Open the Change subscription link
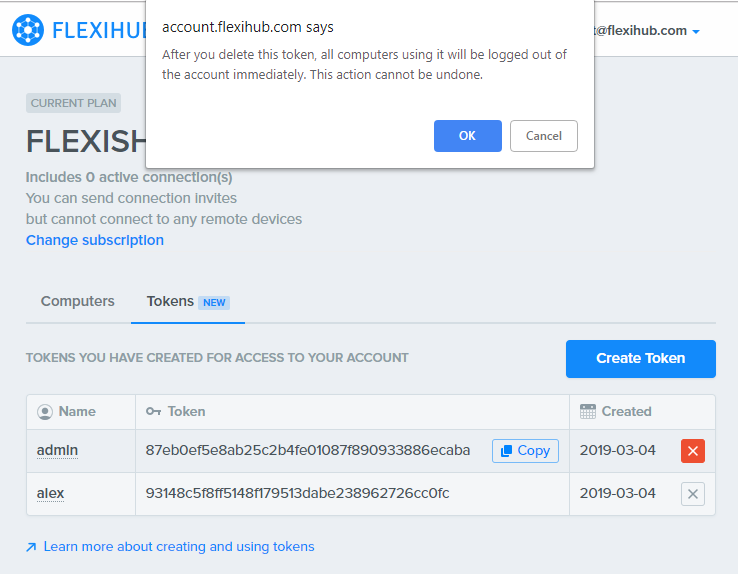The height and width of the screenshot is (574, 738). [95, 240]
